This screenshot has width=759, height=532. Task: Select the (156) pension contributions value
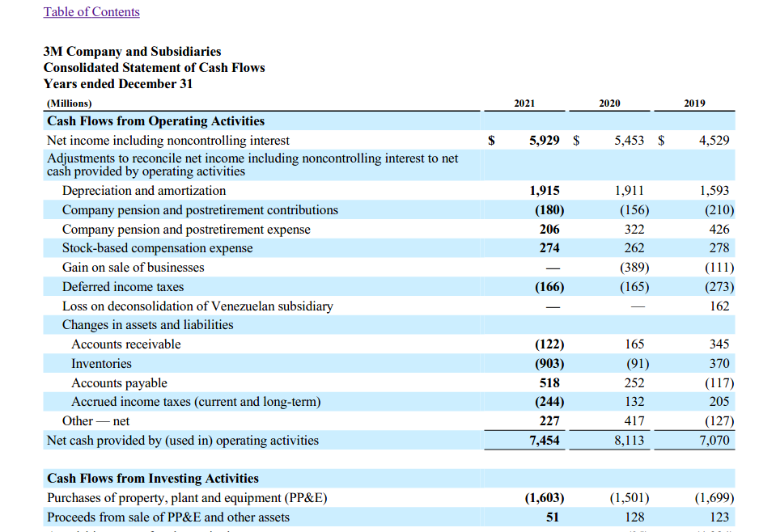pyautogui.click(x=634, y=210)
